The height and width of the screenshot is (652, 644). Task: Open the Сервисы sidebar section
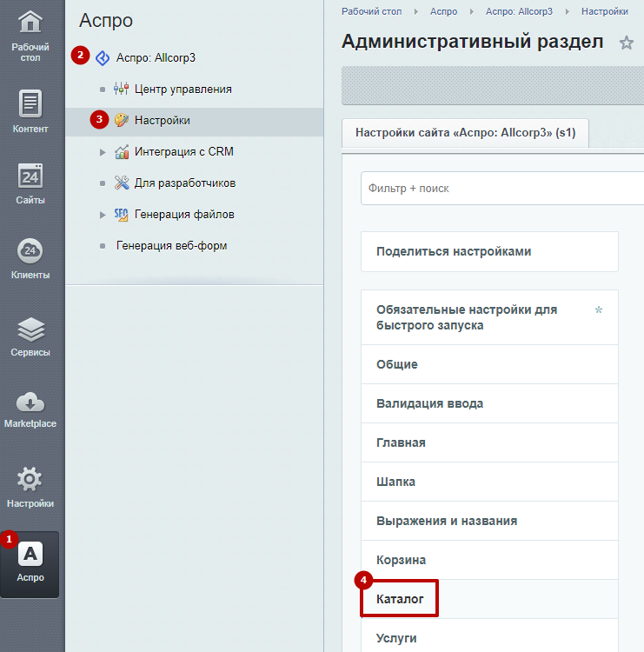click(x=30, y=336)
